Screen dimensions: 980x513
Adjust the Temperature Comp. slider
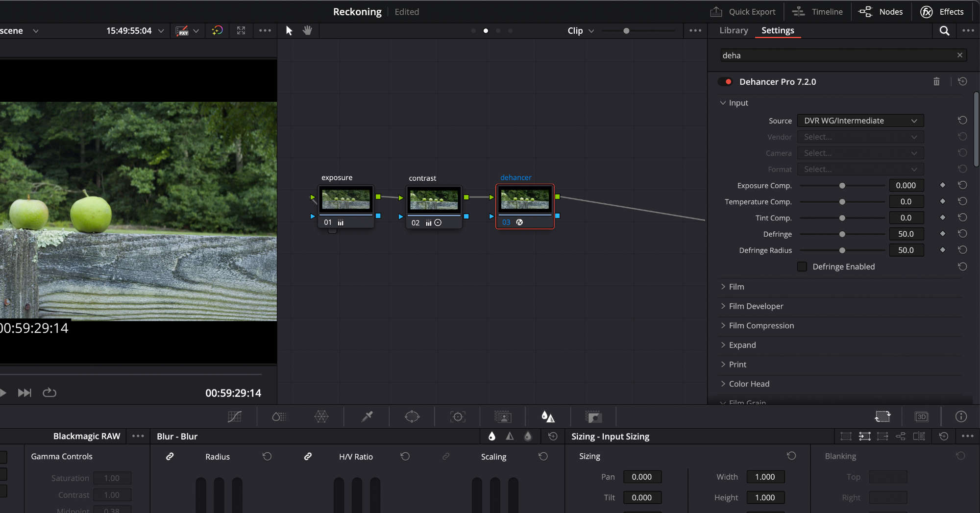842,202
